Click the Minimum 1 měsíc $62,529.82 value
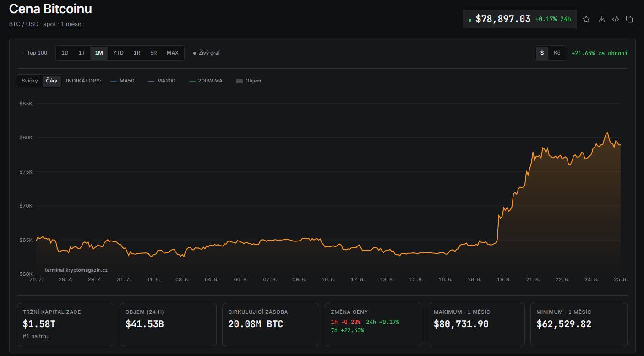 (x=564, y=324)
